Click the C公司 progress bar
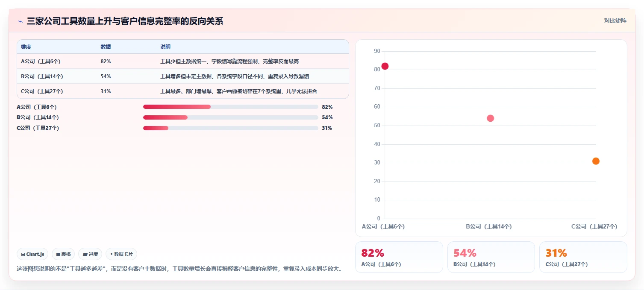 coord(231,128)
